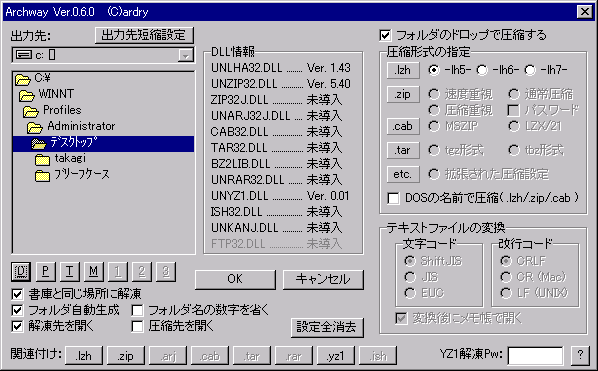The image size is (598, 371).
Task: Click the .tar format button
Action: click(x=403, y=150)
